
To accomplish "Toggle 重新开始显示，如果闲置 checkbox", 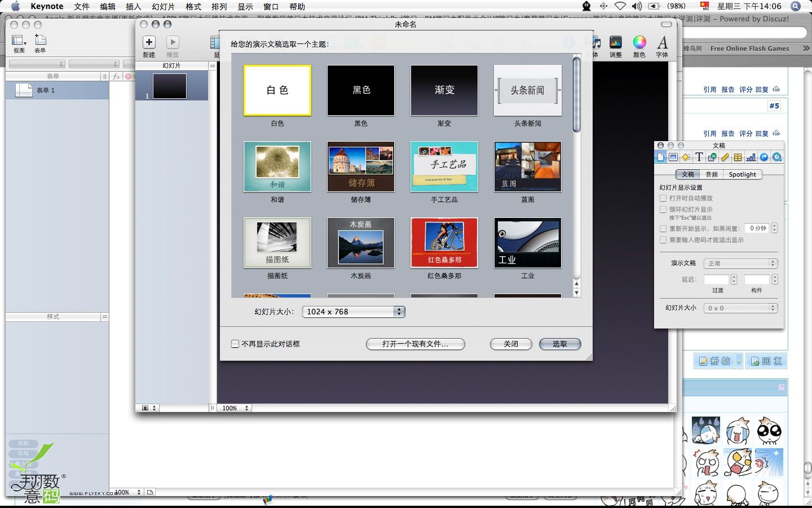I will (663, 229).
